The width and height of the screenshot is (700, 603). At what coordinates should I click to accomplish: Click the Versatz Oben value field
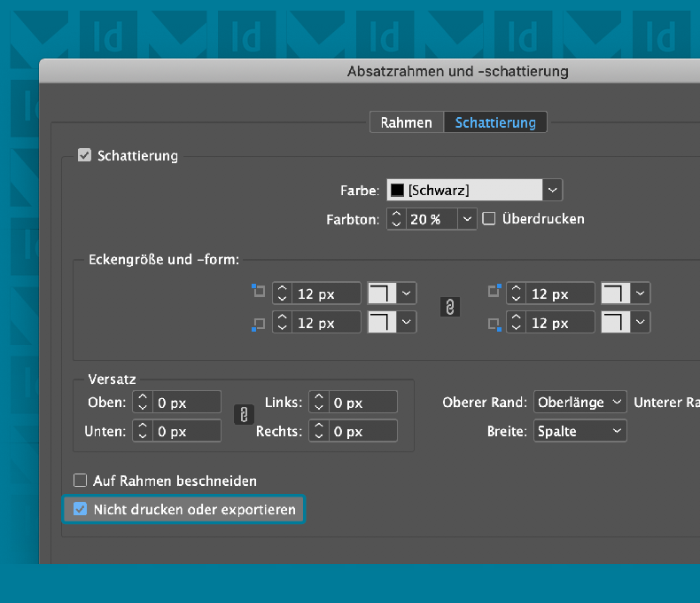(187, 403)
